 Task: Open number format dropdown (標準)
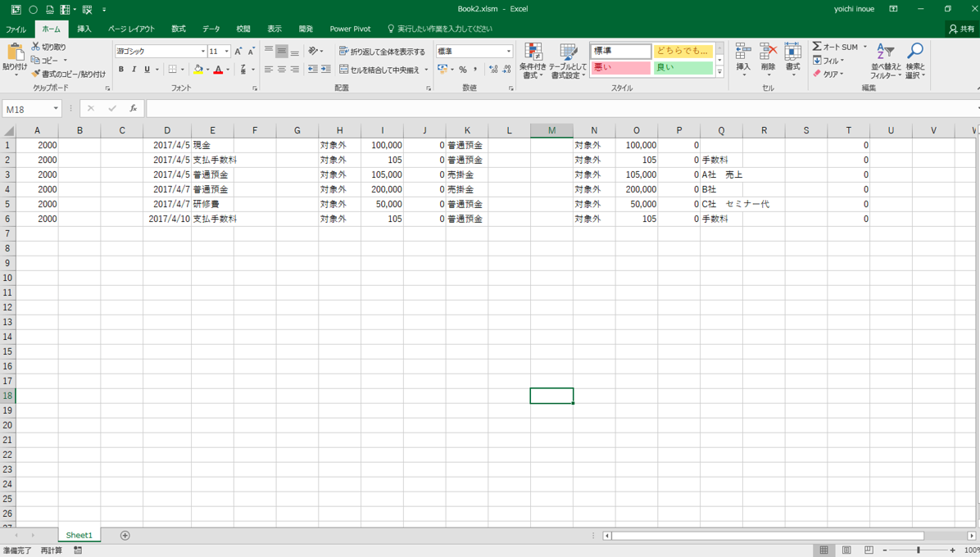(508, 52)
